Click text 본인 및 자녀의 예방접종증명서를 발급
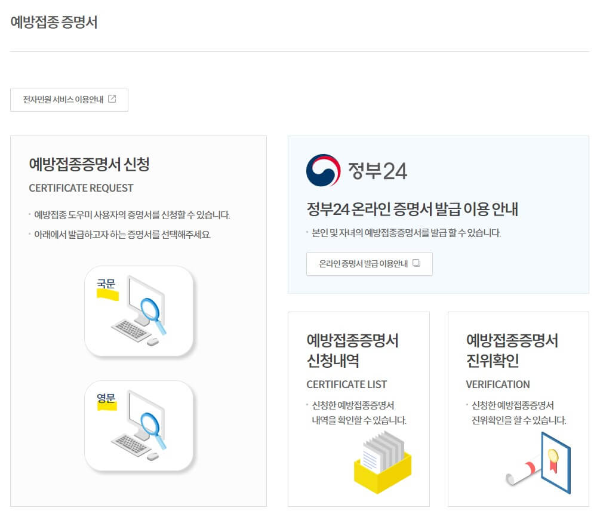The image size is (600, 520). pyautogui.click(x=378, y=233)
